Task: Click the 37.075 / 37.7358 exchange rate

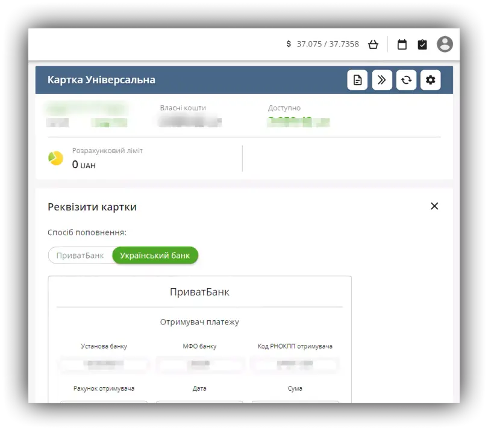Action: click(327, 44)
